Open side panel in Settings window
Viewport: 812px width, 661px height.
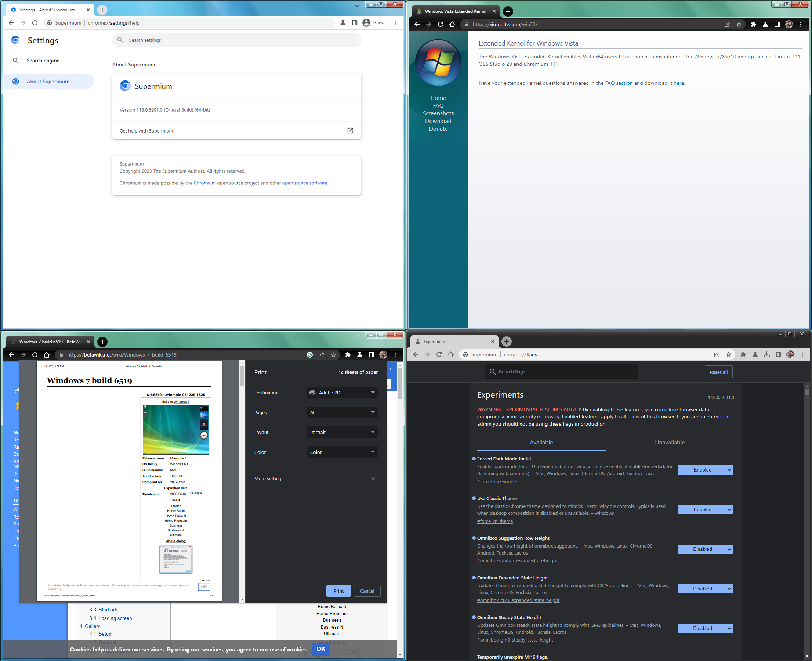pyautogui.click(x=354, y=23)
